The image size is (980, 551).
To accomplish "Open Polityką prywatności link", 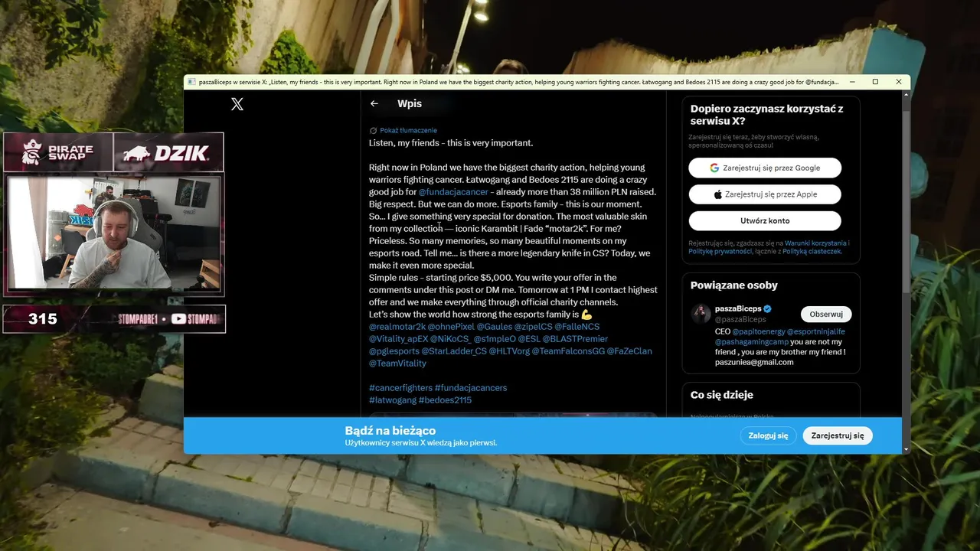I will (x=718, y=251).
